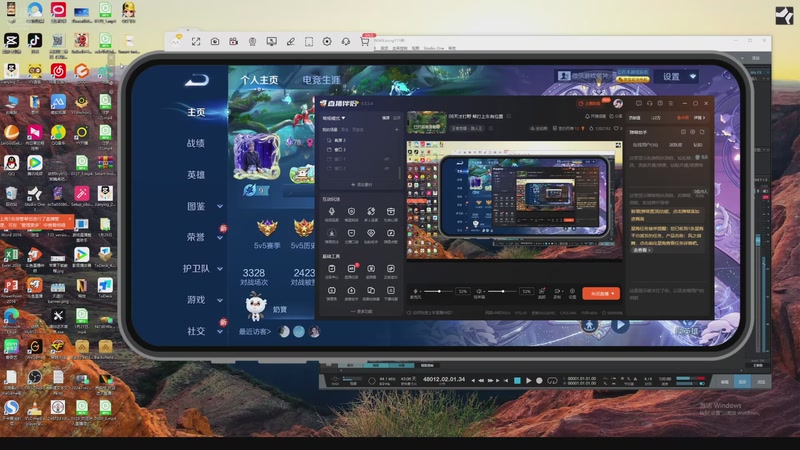Select 英雄 in the game sidebar
Viewport: 800px width, 450px height.
[x=196, y=175]
